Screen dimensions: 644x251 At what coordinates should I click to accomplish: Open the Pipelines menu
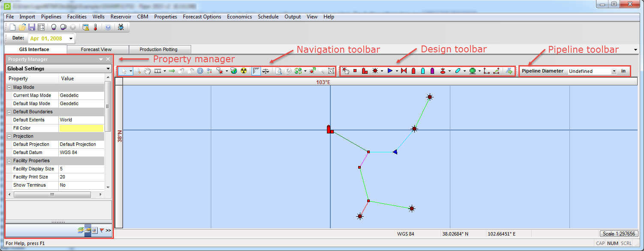click(x=51, y=17)
